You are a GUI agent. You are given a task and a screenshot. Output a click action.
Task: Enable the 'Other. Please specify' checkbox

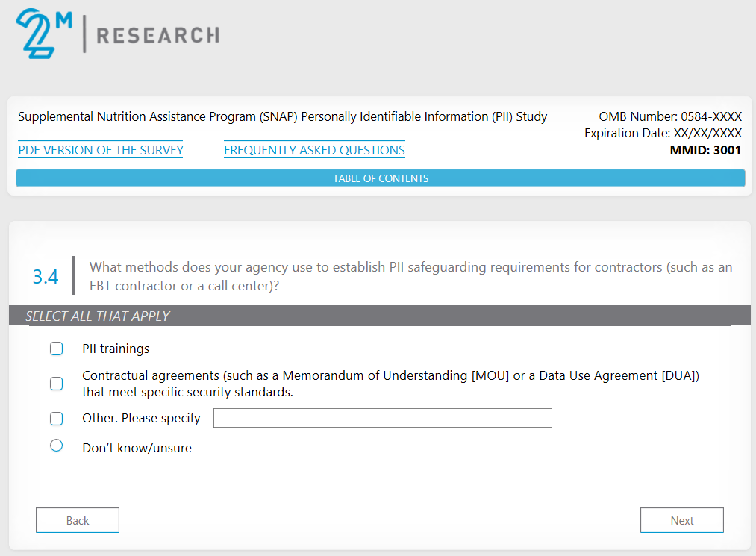click(x=57, y=419)
